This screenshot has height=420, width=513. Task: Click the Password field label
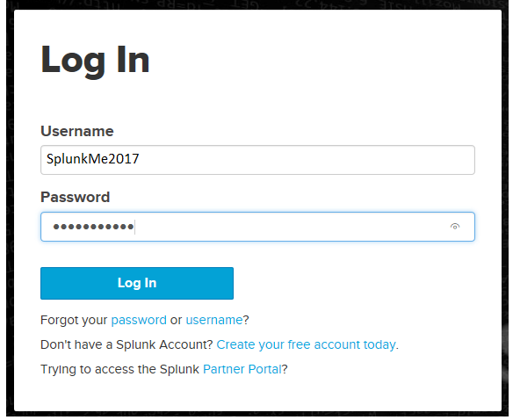75,197
